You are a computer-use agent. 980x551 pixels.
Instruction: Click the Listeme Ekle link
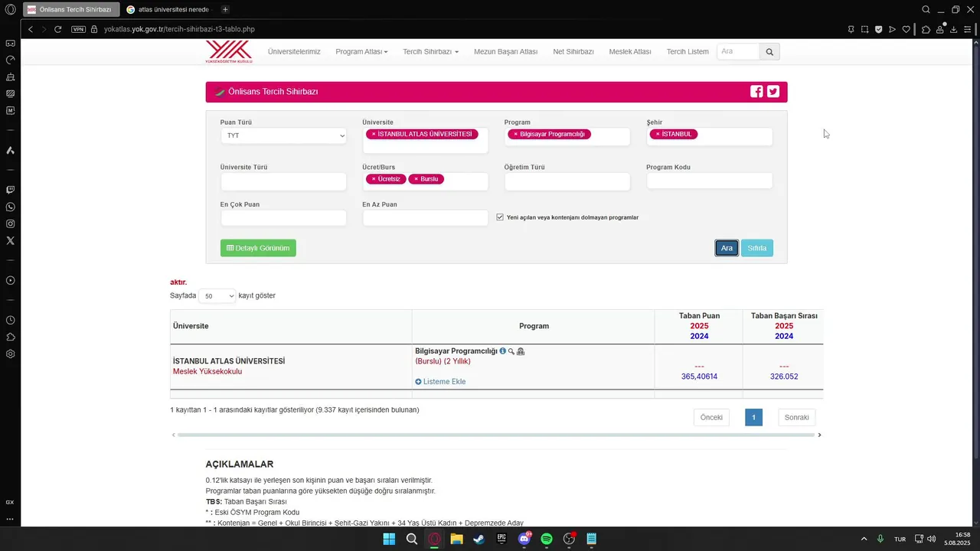click(x=440, y=382)
